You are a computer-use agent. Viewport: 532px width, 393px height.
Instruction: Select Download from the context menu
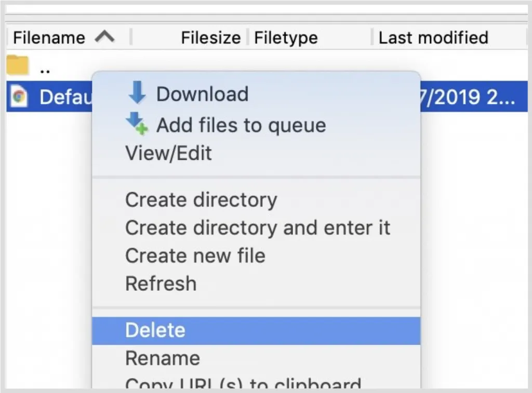pos(202,94)
